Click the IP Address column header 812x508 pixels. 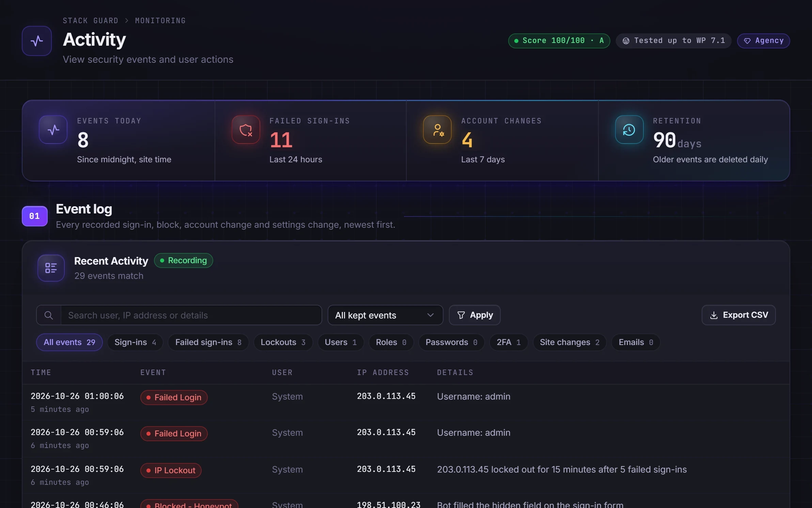[383, 373]
